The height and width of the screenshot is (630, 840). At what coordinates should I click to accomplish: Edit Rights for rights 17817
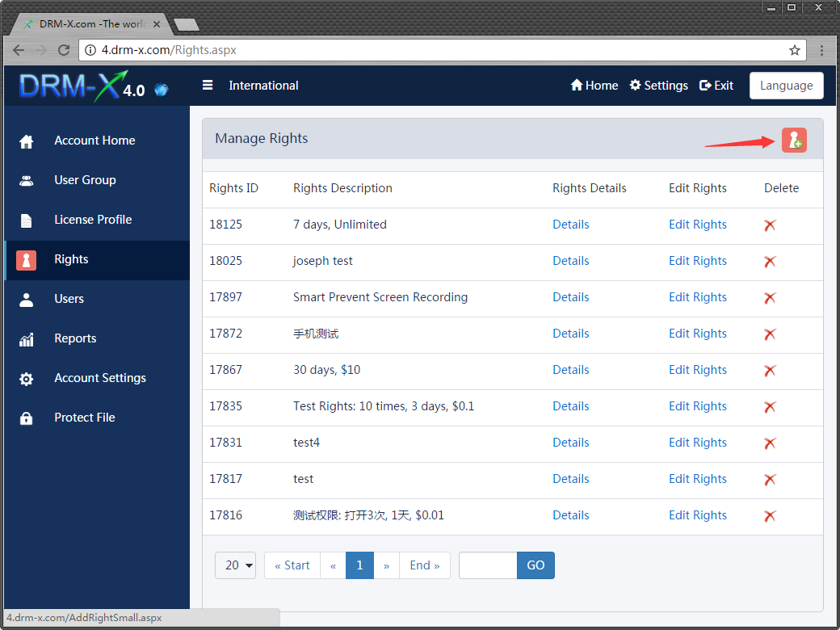coord(698,480)
